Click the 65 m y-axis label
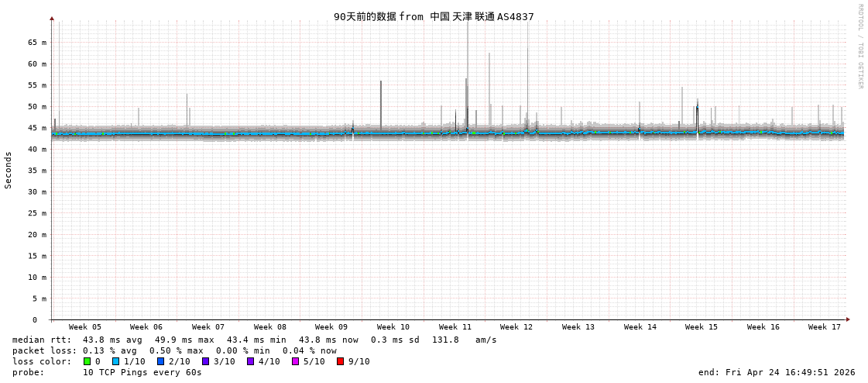 tap(38, 43)
